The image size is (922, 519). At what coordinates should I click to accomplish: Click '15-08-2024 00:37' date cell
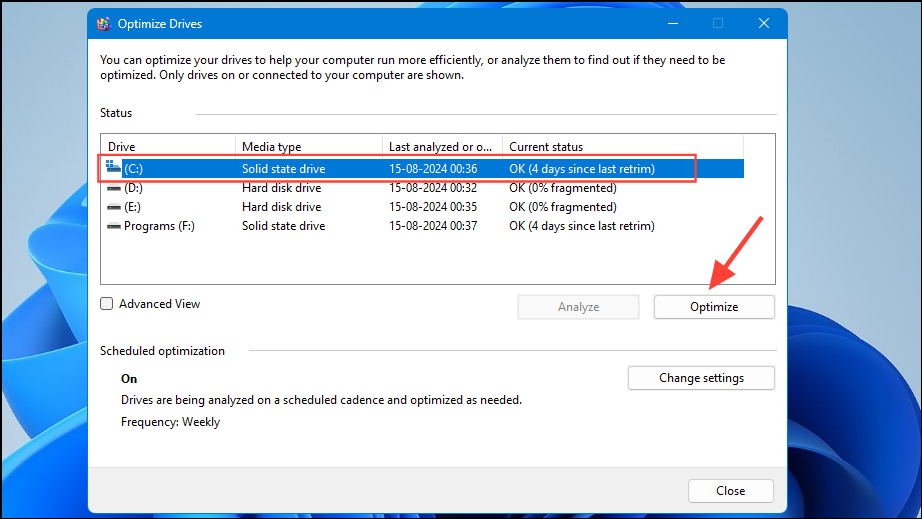[433, 226]
